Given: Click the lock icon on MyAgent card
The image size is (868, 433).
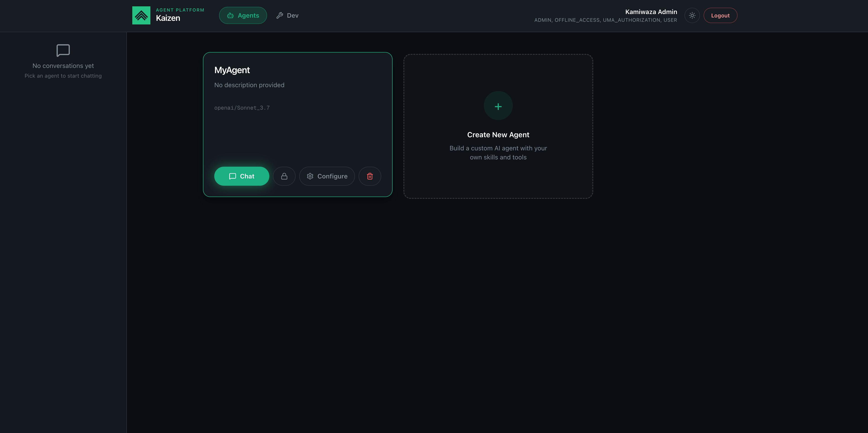Looking at the screenshot, I should tap(284, 176).
